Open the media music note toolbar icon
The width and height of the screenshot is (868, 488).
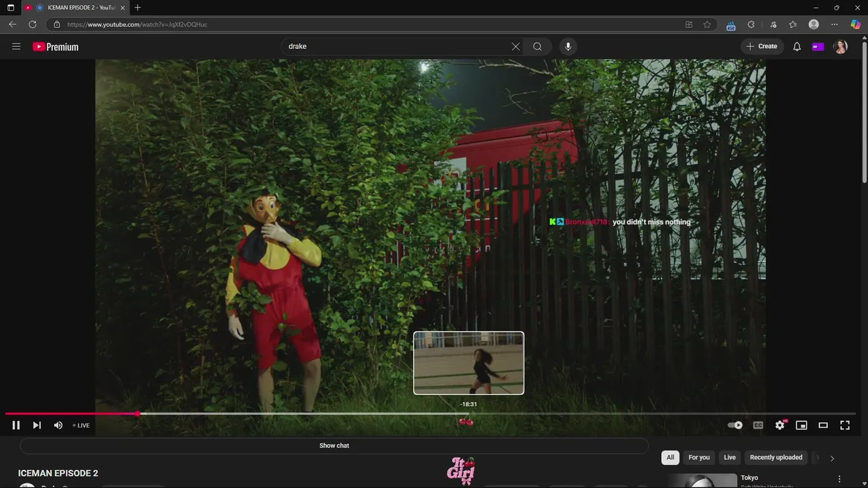773,24
